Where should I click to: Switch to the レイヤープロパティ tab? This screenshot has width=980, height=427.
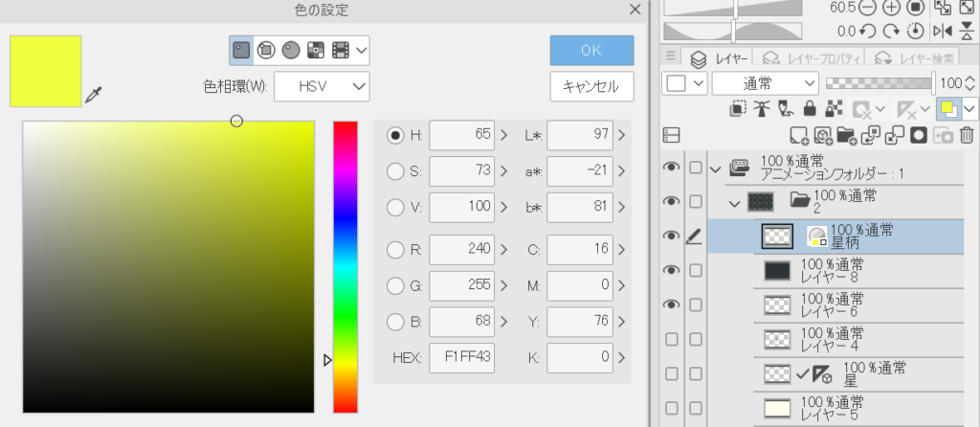(x=810, y=58)
